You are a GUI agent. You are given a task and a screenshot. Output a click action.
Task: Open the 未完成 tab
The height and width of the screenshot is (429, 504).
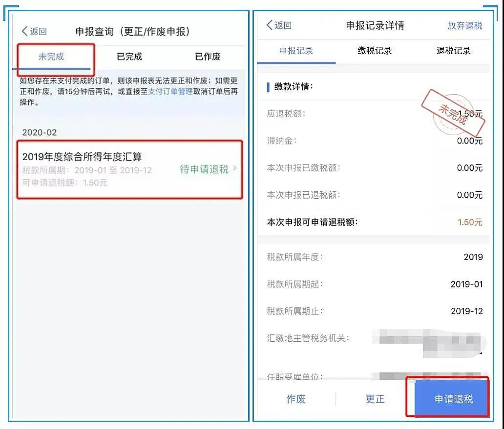tap(51, 57)
